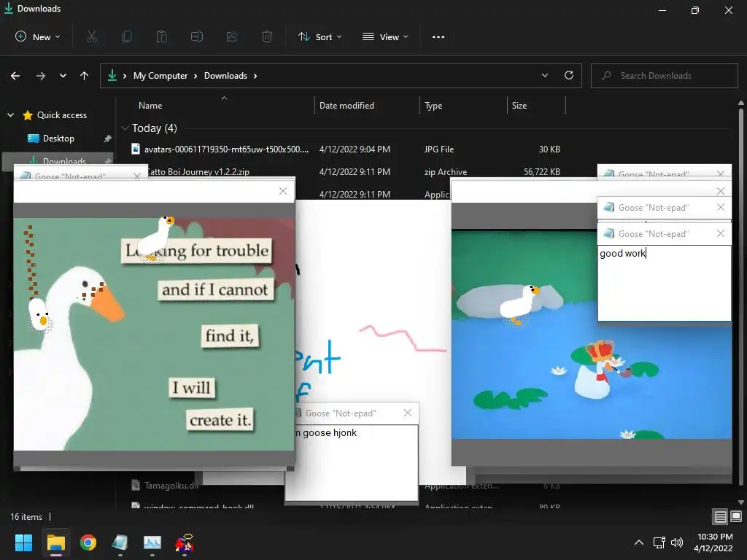Show hidden tray icons chevron
The height and width of the screenshot is (560, 747).
point(639,542)
